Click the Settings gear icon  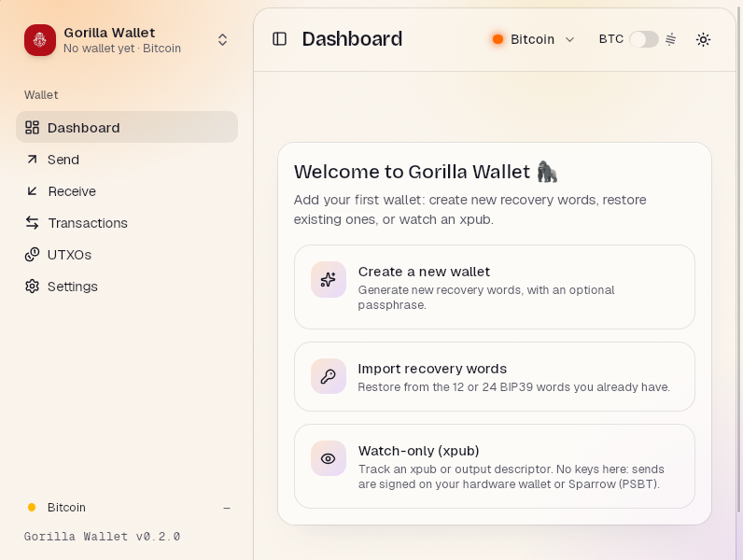click(32, 287)
